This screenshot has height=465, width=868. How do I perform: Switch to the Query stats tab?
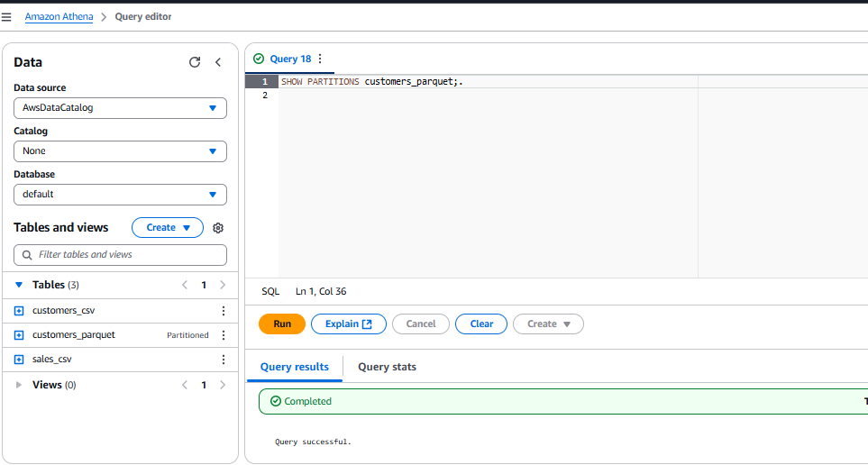pyautogui.click(x=387, y=367)
